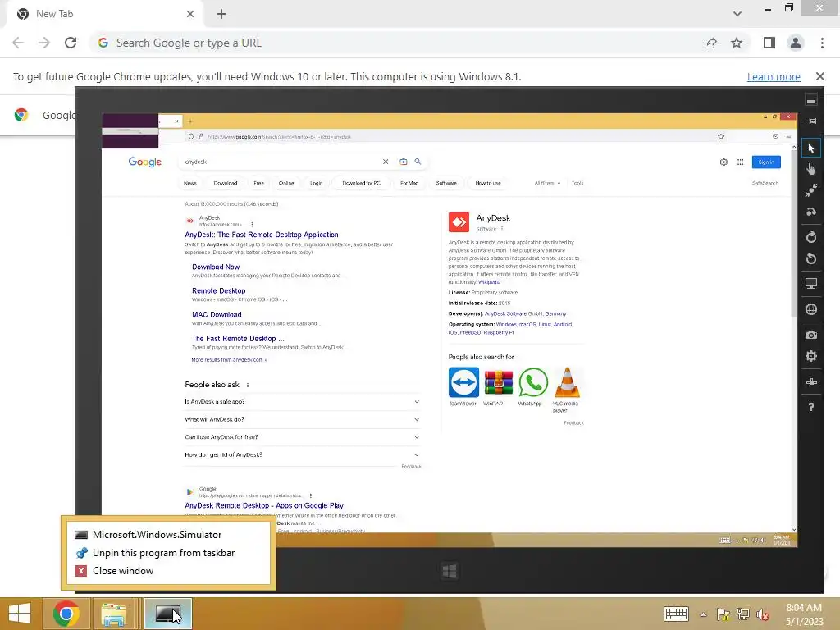
Task: Select News filter chip
Action: click(190, 183)
